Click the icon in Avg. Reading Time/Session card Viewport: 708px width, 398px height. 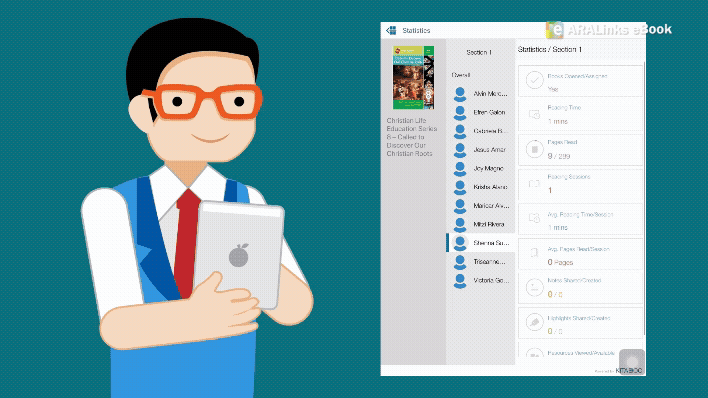(x=534, y=218)
